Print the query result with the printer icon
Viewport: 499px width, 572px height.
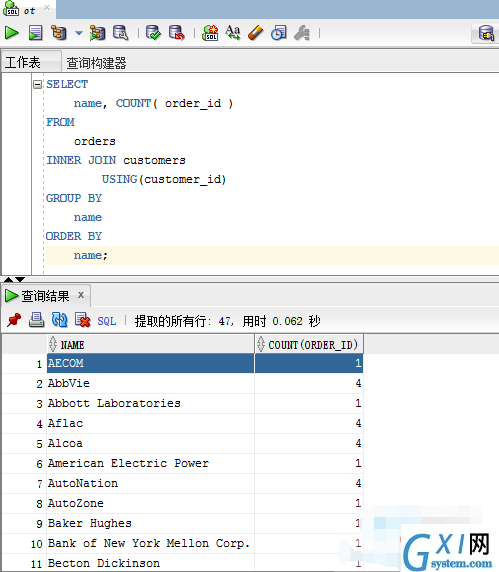point(36,320)
